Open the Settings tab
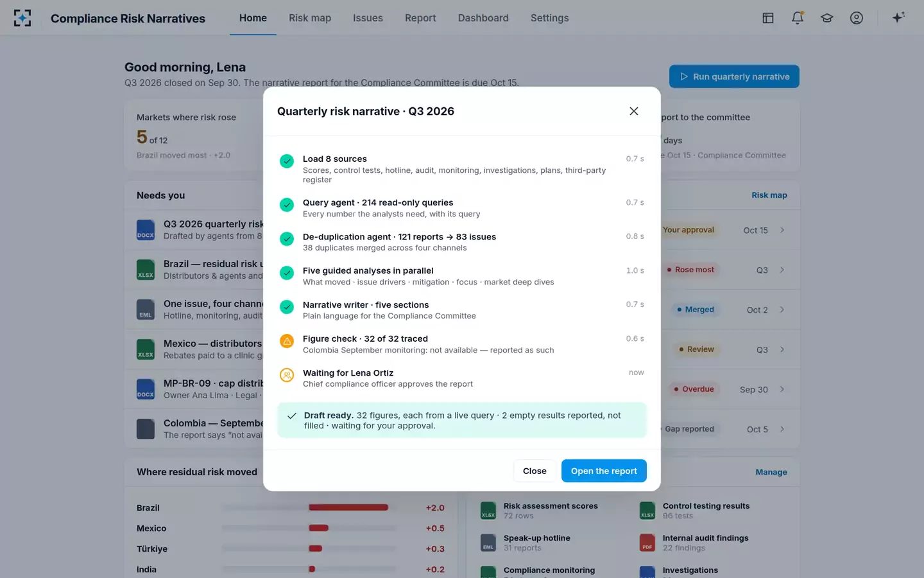The image size is (924, 578). [x=549, y=18]
